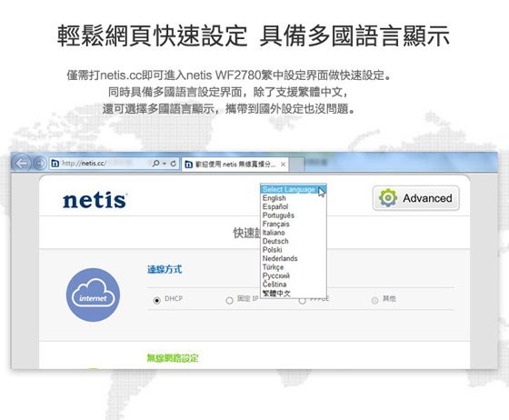Open the Advanced settings button
Image resolution: width=509 pixels, height=420 pixels.
point(416,198)
